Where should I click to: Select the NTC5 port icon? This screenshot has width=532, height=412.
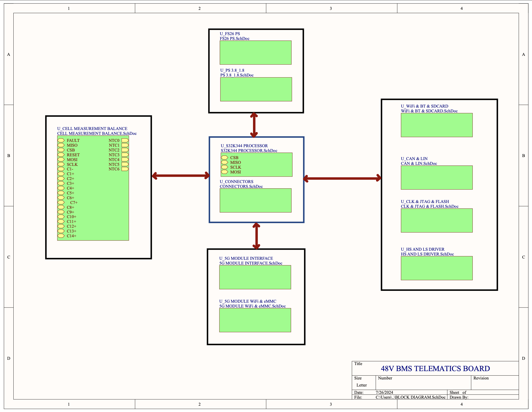125,164
